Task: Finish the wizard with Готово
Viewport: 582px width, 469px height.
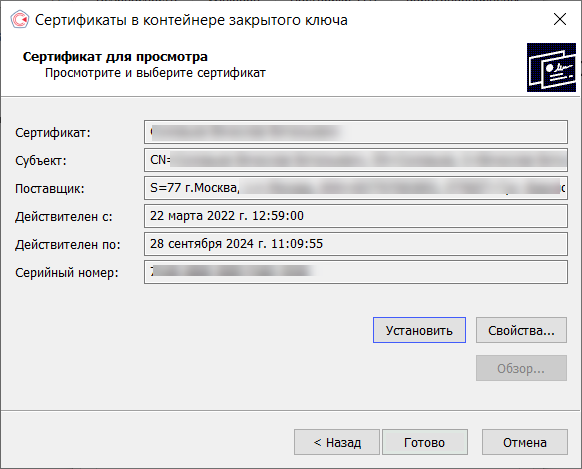Action: click(x=425, y=442)
